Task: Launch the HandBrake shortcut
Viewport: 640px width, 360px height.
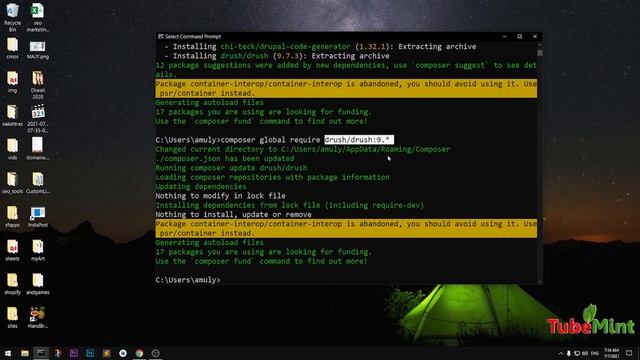Action: click(38, 318)
